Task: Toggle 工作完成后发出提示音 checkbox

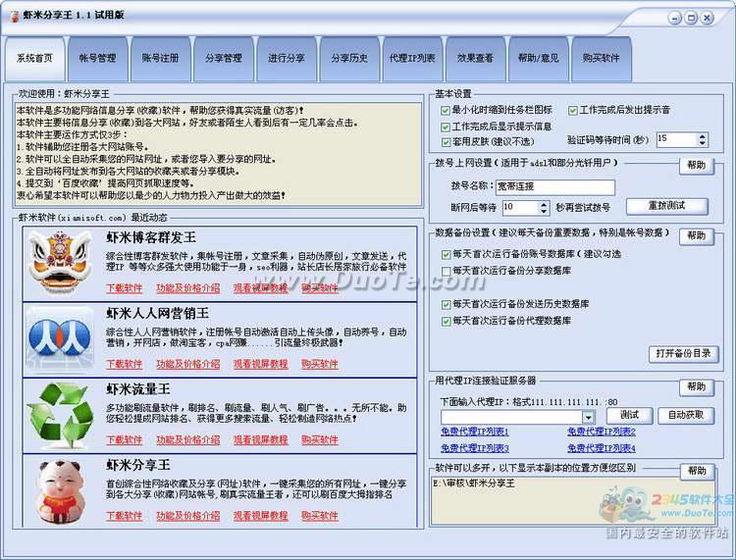Action: pyautogui.click(x=573, y=111)
